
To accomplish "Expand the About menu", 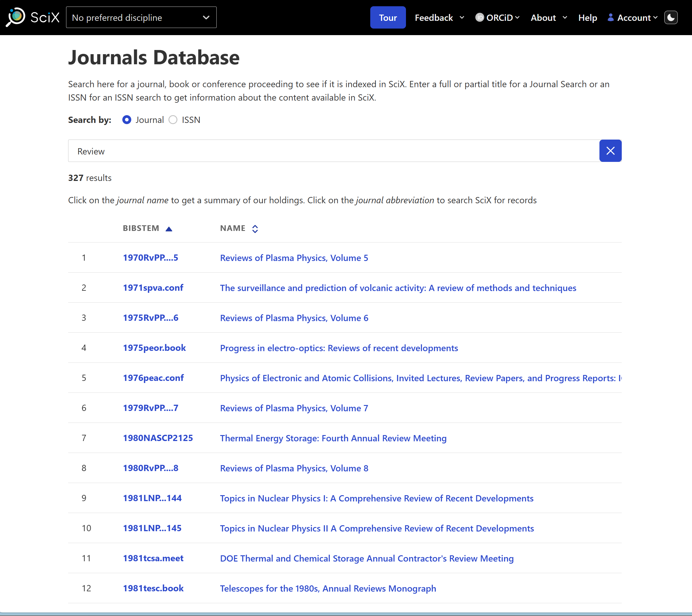I will 549,18.
